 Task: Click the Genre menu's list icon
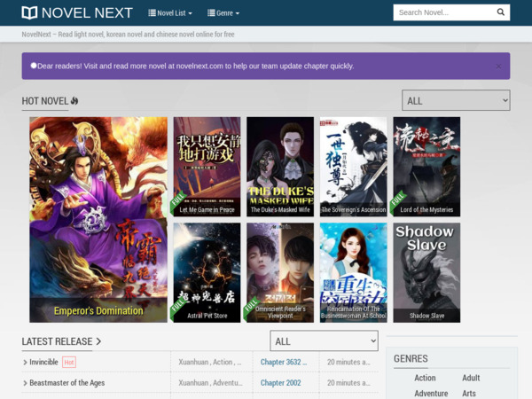(x=211, y=13)
